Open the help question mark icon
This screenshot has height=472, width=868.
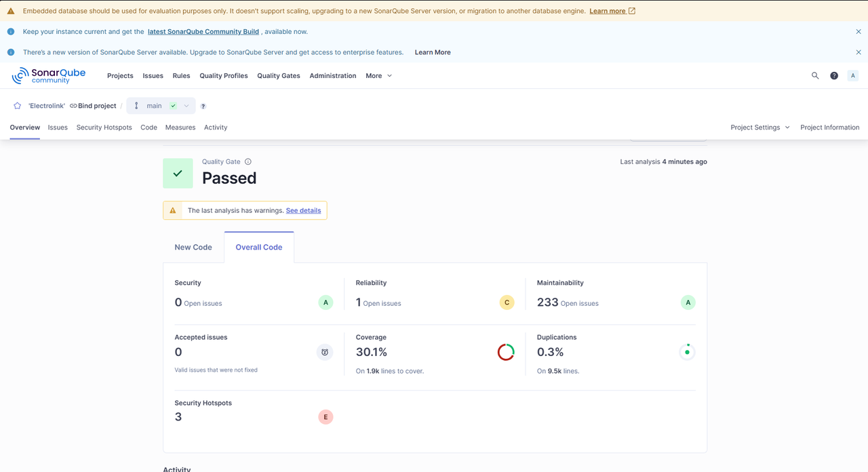point(834,76)
